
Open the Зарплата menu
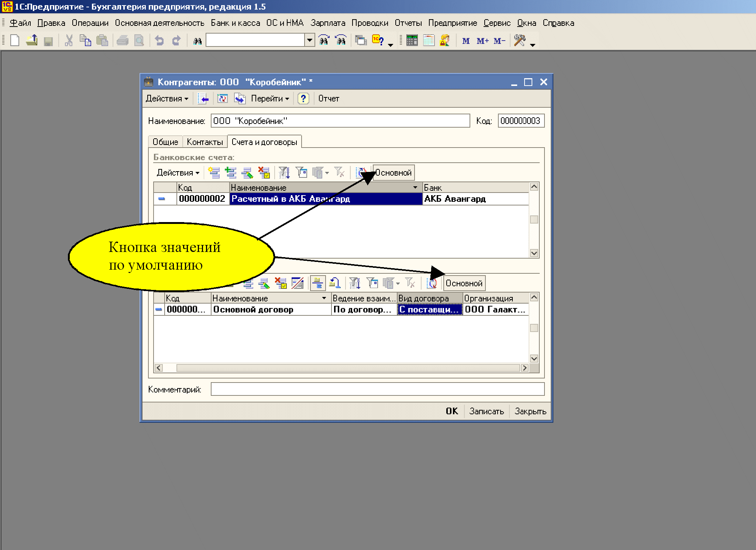328,23
